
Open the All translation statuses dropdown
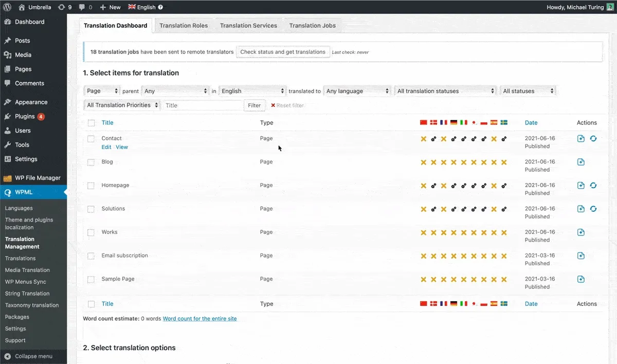pos(445,90)
